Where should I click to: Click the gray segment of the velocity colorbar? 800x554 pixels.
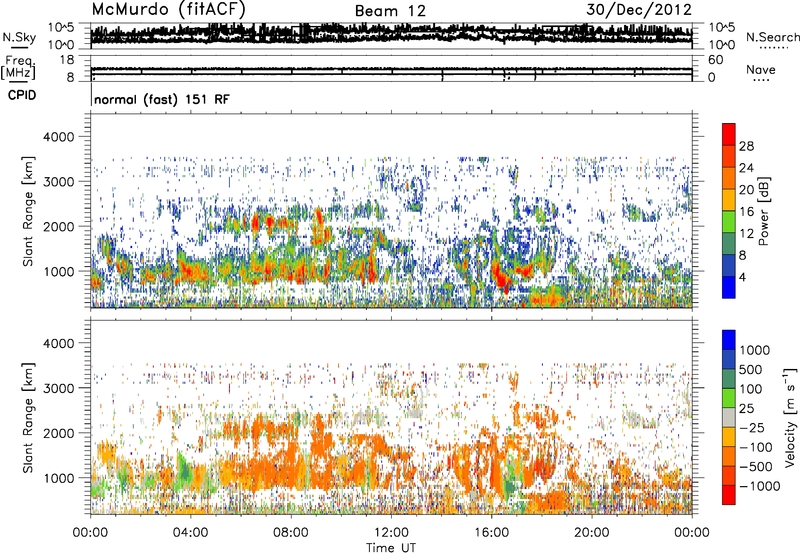click(x=729, y=418)
